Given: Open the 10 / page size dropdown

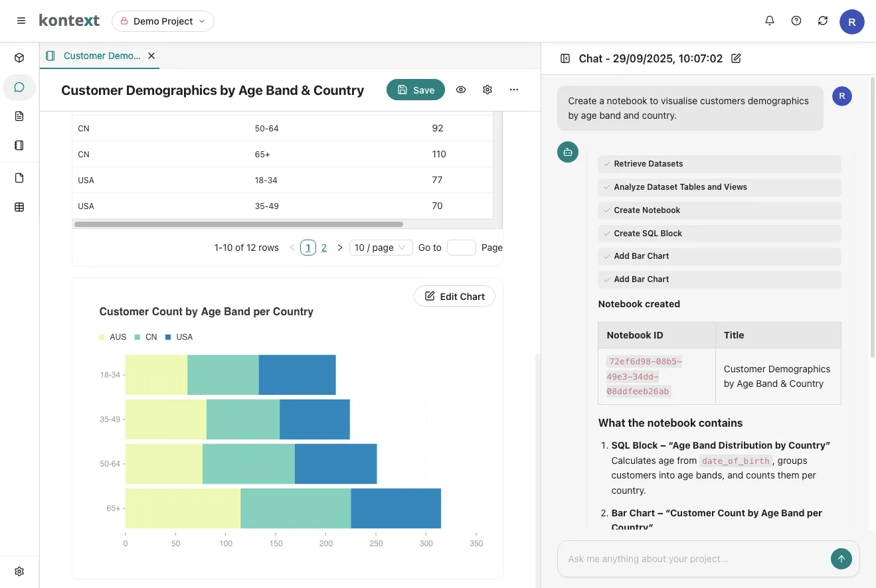Looking at the screenshot, I should point(382,248).
